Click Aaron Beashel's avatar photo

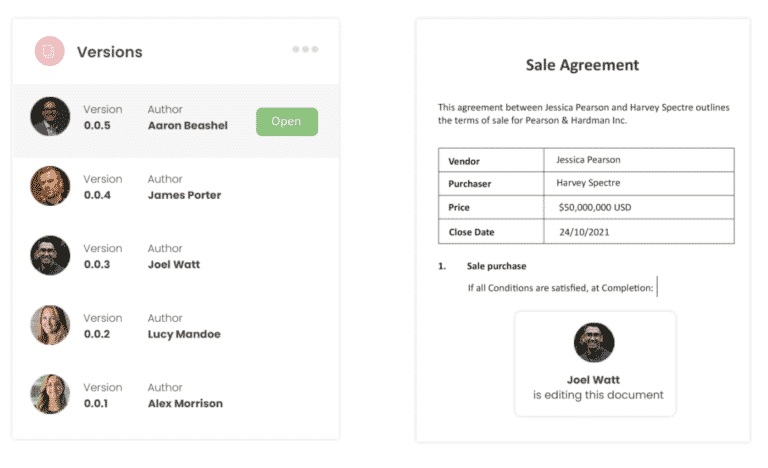click(50, 117)
